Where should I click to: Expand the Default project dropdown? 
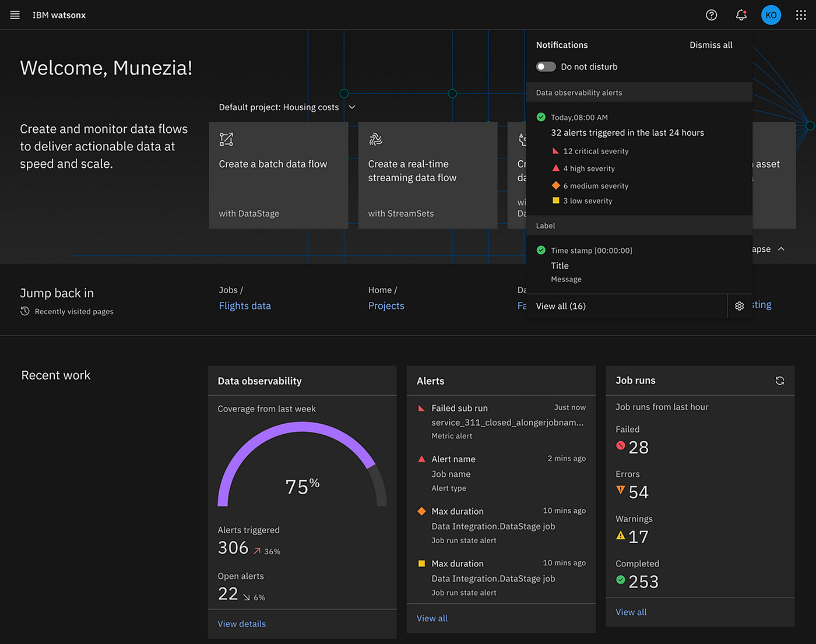pos(352,107)
